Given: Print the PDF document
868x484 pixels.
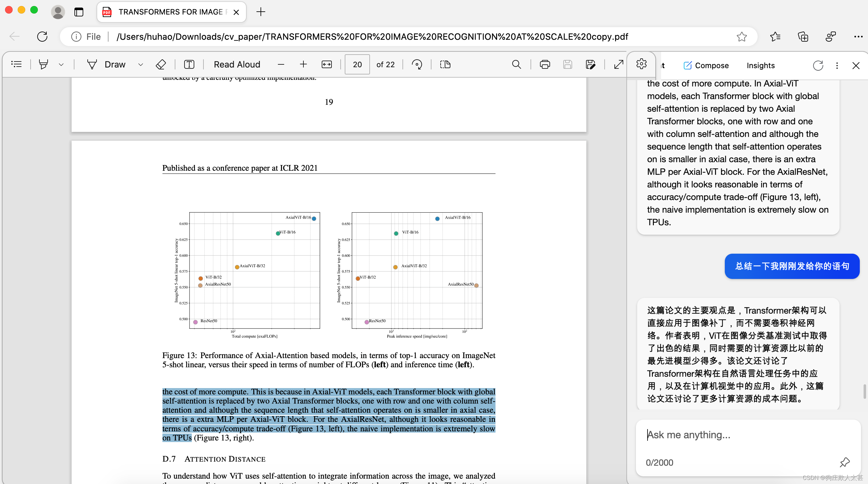Looking at the screenshot, I should (544, 64).
